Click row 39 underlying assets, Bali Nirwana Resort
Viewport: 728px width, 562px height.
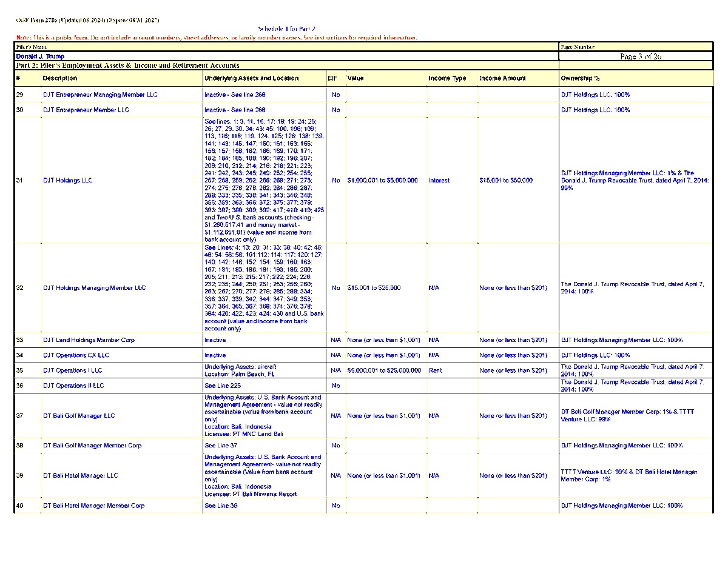264,476
